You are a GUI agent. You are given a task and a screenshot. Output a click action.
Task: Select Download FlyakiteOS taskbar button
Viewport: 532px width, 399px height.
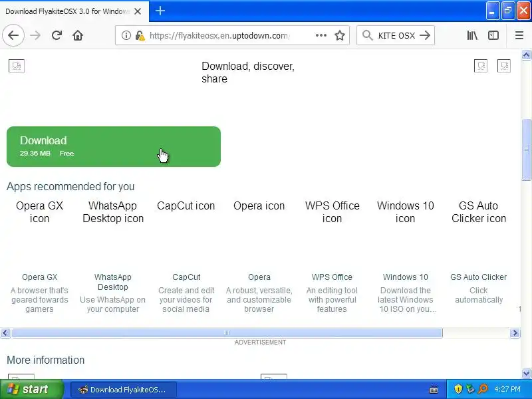point(124,390)
